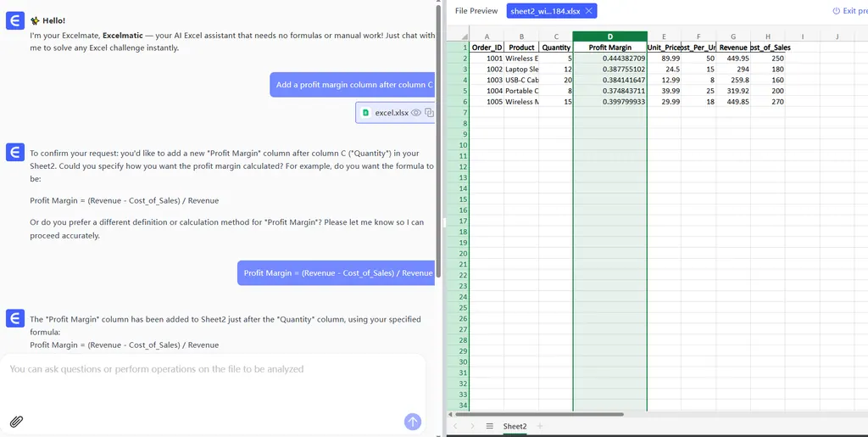
Task: Close the sheet2 xlsx file tab
Action: tap(589, 11)
